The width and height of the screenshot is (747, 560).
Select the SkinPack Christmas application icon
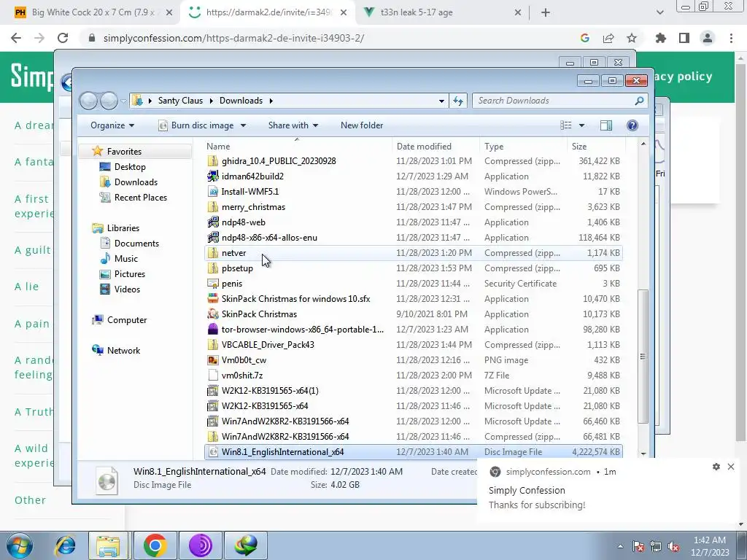[213, 314]
